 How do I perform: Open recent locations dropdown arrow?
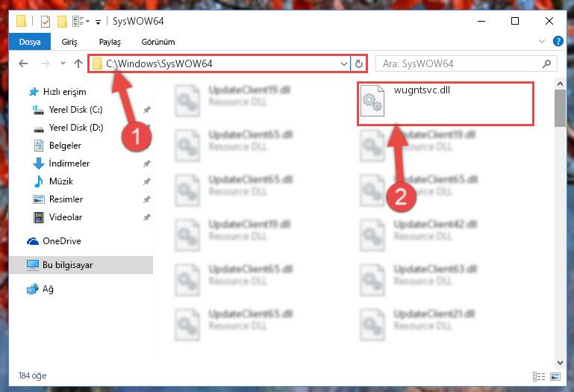[x=63, y=63]
